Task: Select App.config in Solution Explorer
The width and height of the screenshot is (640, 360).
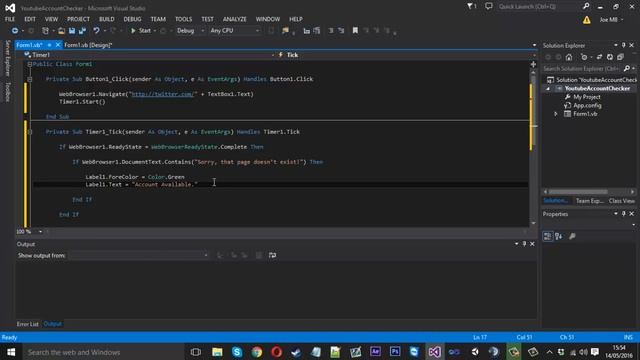Action: [587, 106]
